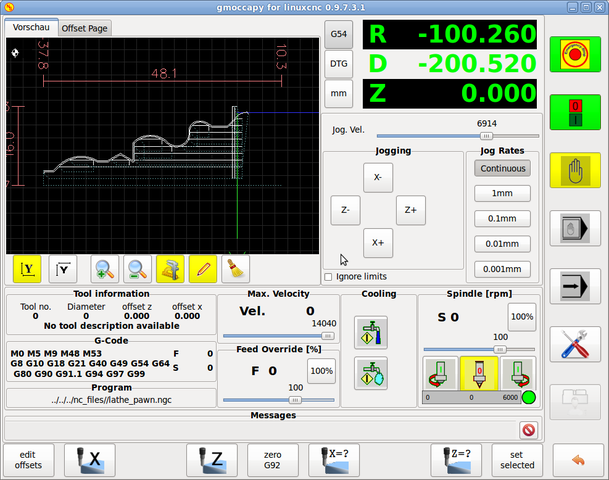Zoom in on the preview
The height and width of the screenshot is (480, 609).
click(104, 268)
